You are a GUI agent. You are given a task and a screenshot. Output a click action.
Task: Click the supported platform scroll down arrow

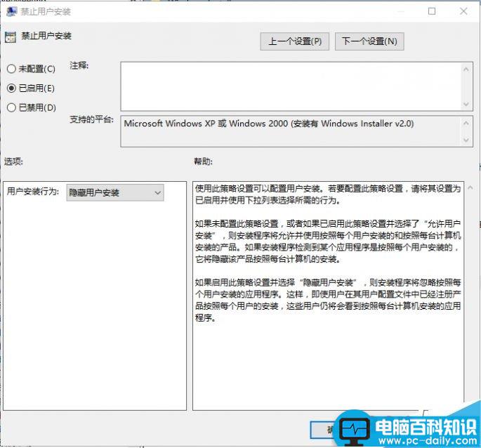pyautogui.click(x=466, y=140)
